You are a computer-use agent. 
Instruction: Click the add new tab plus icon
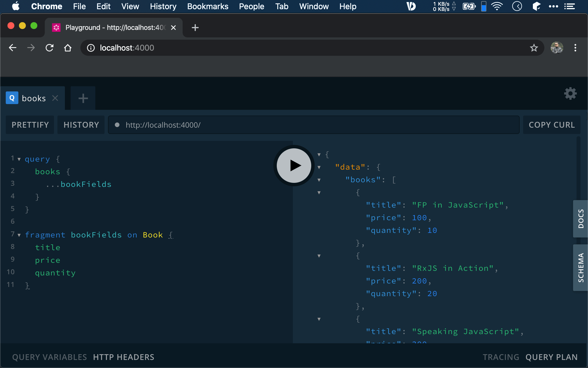(83, 98)
